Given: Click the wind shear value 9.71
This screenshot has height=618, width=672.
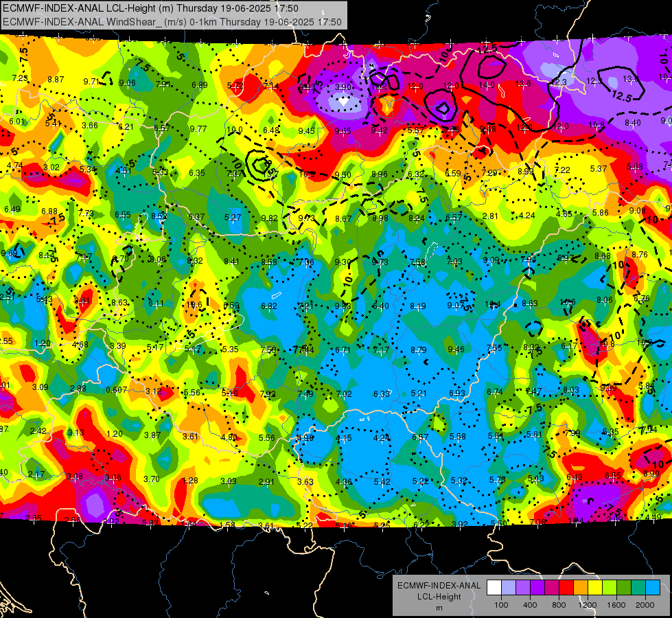Looking at the screenshot, I should click(x=91, y=82).
